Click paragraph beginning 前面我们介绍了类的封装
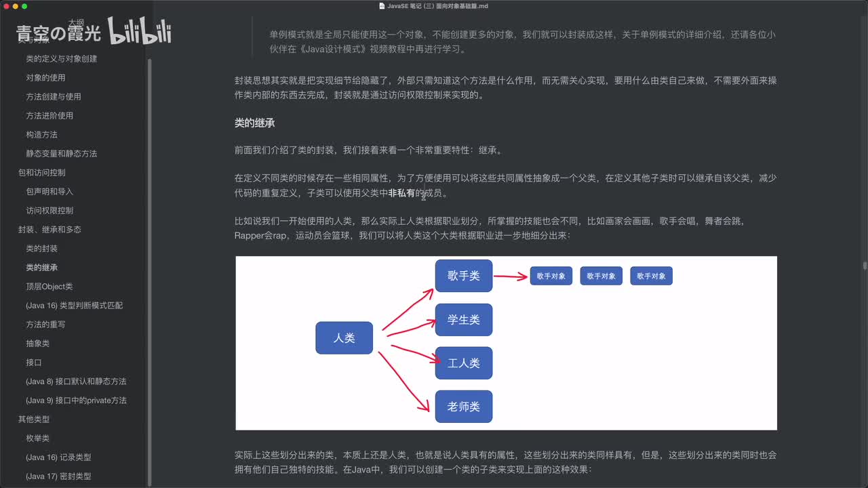 coord(369,150)
